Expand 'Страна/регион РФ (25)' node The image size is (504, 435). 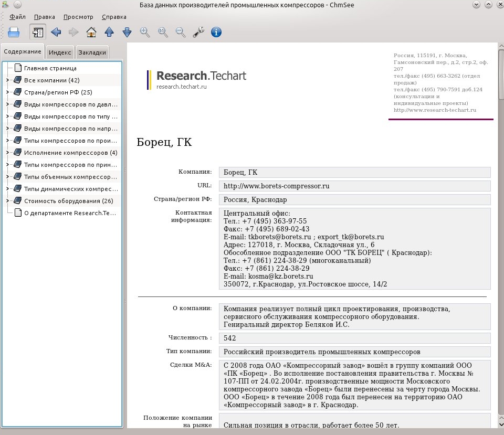(7, 92)
